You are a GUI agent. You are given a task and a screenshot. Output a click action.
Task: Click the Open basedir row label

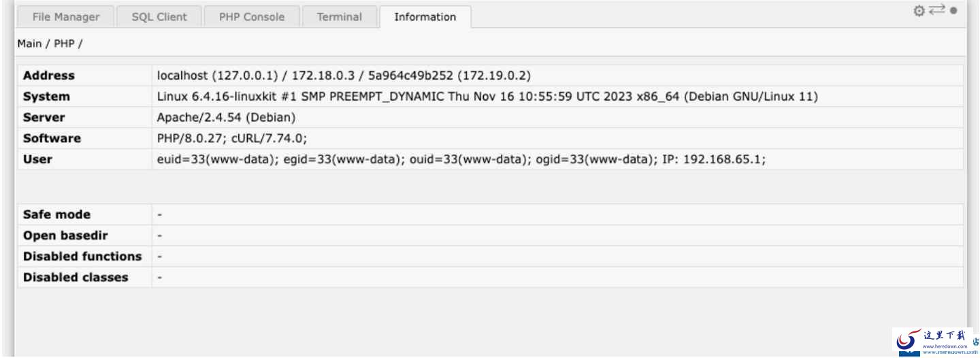(65, 235)
